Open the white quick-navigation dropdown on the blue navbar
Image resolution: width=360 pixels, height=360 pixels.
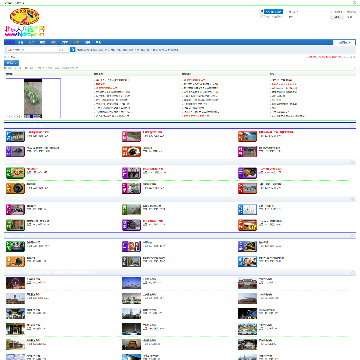click(344, 42)
